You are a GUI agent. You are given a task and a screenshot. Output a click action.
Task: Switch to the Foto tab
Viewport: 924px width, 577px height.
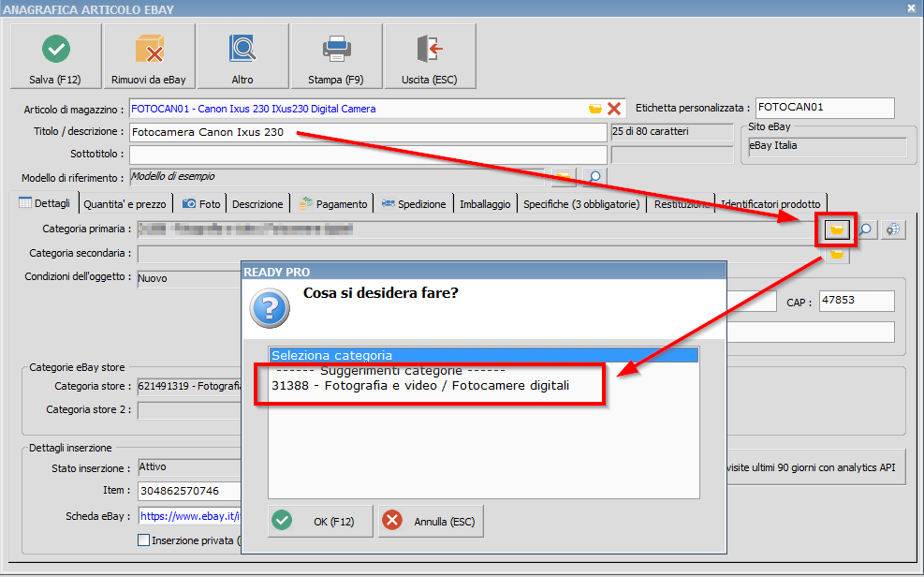(x=201, y=204)
